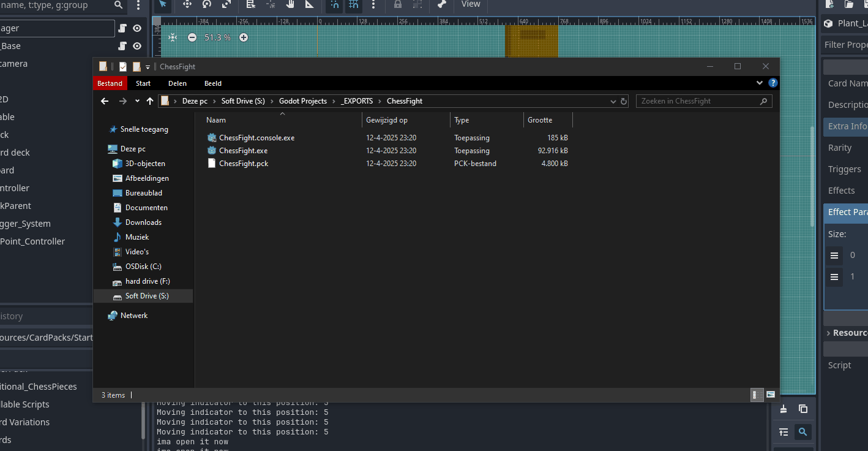
Task: Open the script attached to the _Base node
Action: click(x=122, y=46)
